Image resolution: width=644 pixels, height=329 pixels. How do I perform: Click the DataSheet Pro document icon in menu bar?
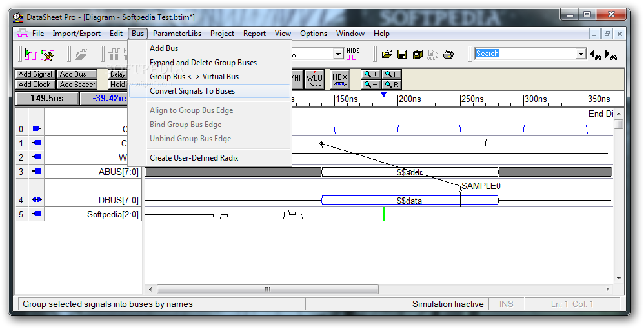22,34
